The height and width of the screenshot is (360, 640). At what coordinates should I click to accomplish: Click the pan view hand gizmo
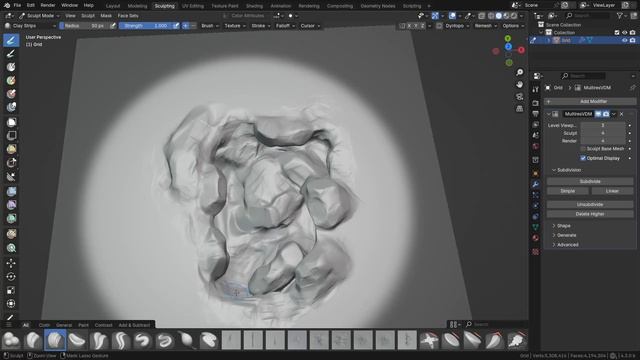[519, 84]
